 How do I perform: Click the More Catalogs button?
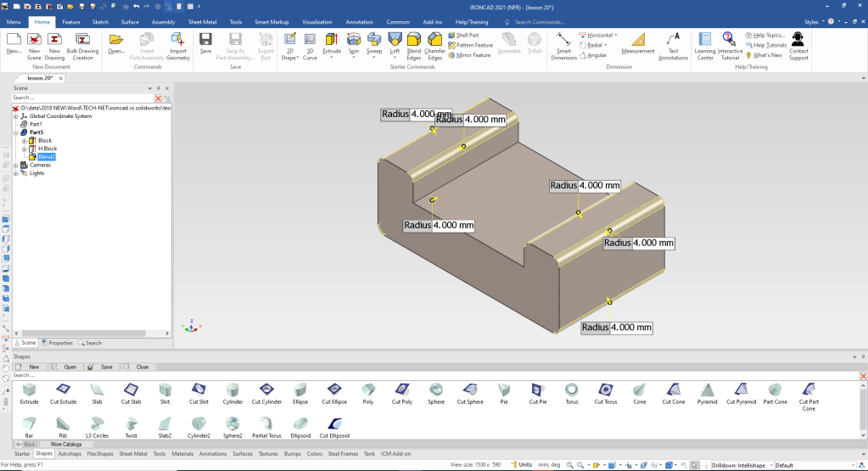65,444
